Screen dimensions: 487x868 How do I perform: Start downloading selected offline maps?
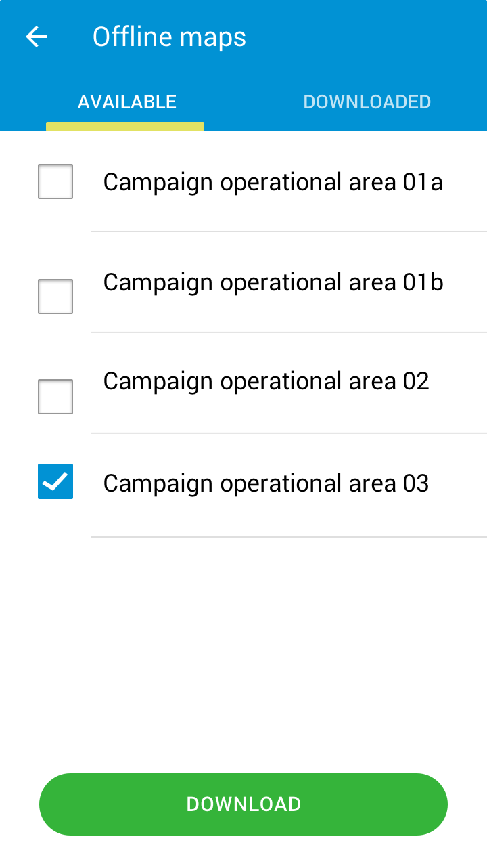(243, 804)
